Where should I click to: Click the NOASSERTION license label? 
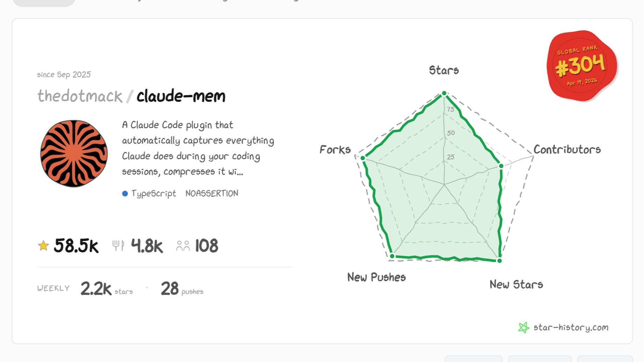pos(212,193)
